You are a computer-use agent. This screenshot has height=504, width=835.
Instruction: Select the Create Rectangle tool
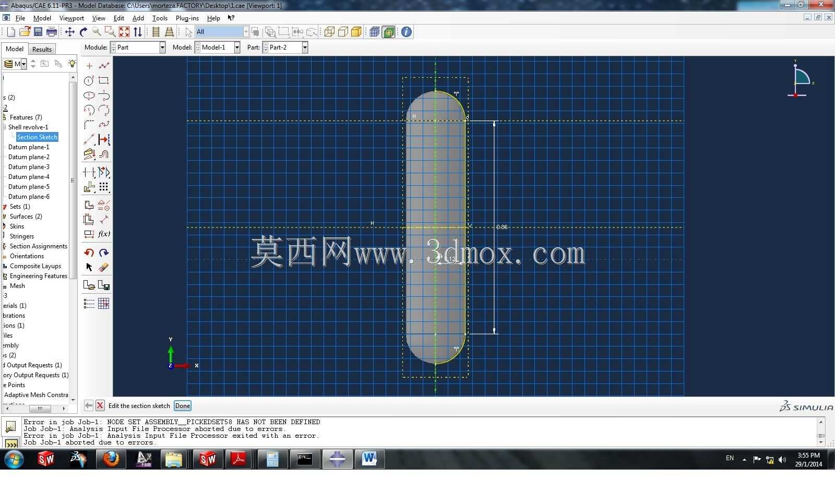coord(104,80)
